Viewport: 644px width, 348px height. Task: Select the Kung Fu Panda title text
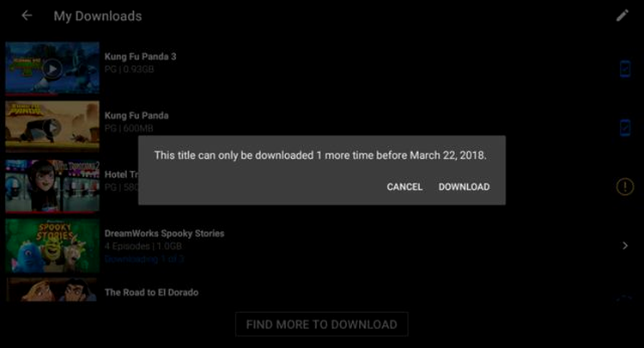pos(137,115)
